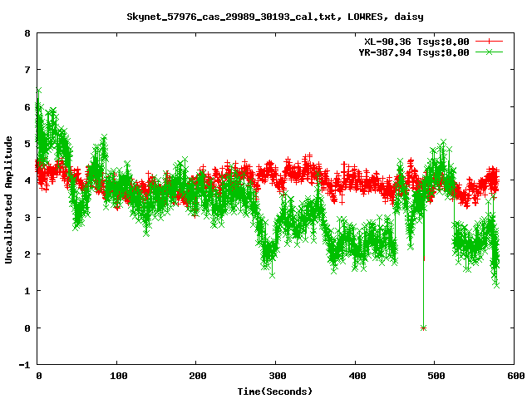Click the Uncalibrated Amplitude axis label

[8, 199]
